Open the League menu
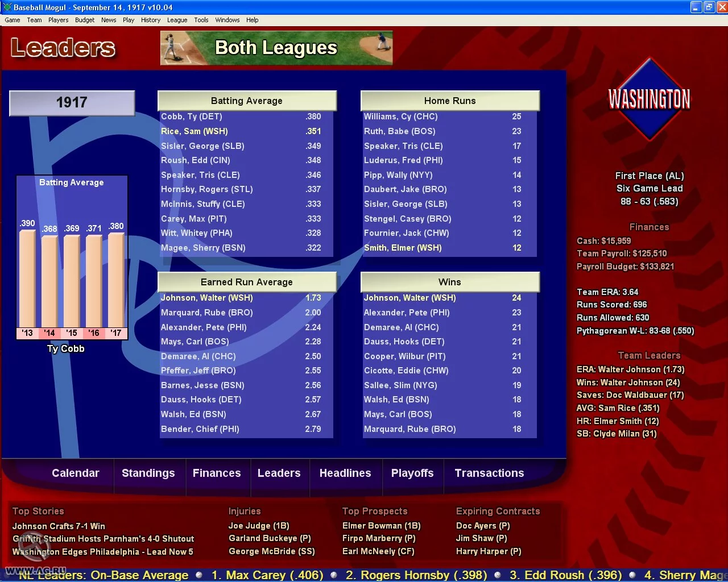 (177, 20)
